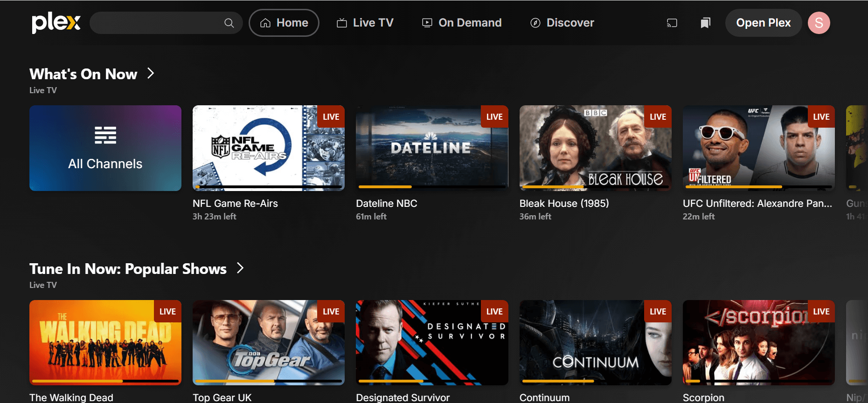Select the Home tab

(x=284, y=23)
